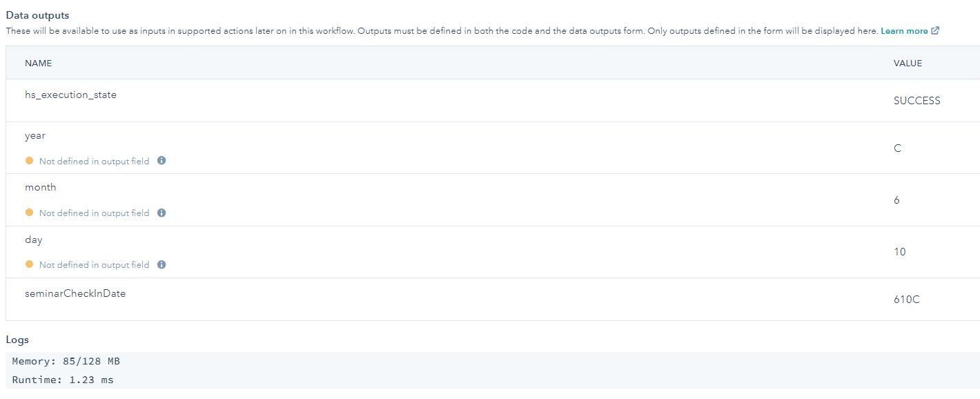980x399 pixels.
Task: Click the orange warning dot on month row
Action: [x=30, y=213]
